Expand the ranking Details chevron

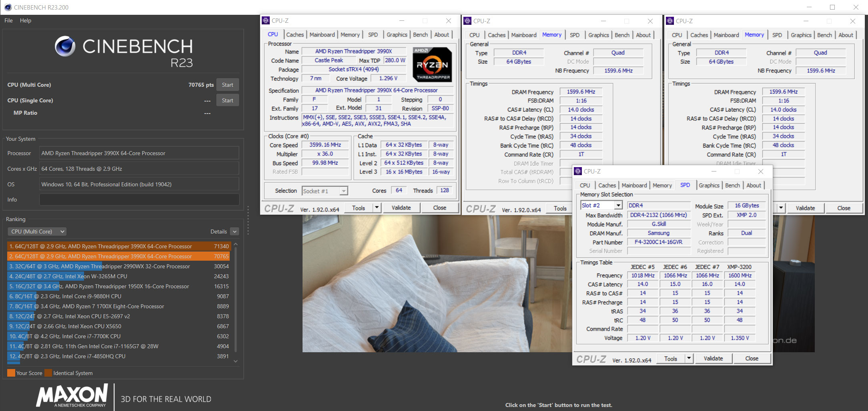235,231
